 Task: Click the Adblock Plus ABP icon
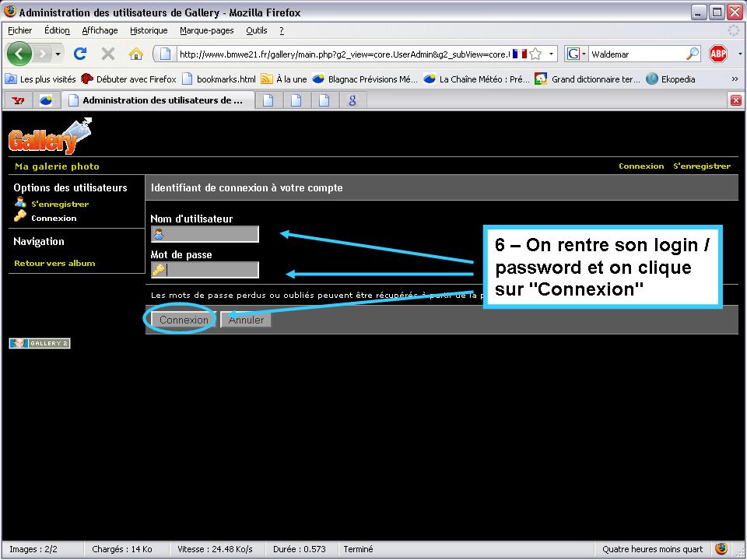pos(717,54)
